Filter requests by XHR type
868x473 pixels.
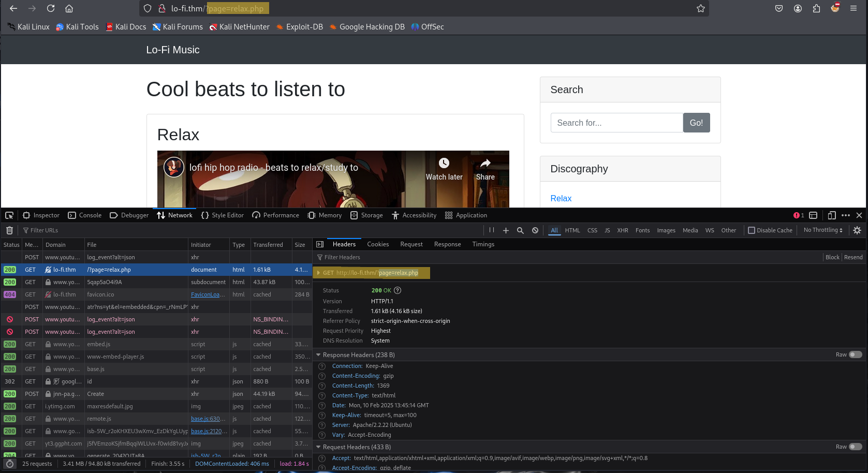point(623,230)
